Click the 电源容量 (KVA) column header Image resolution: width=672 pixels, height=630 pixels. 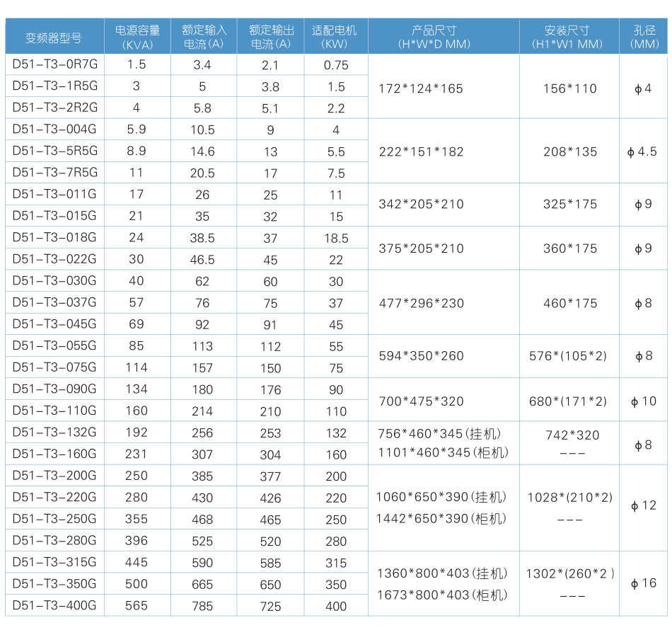137,37
